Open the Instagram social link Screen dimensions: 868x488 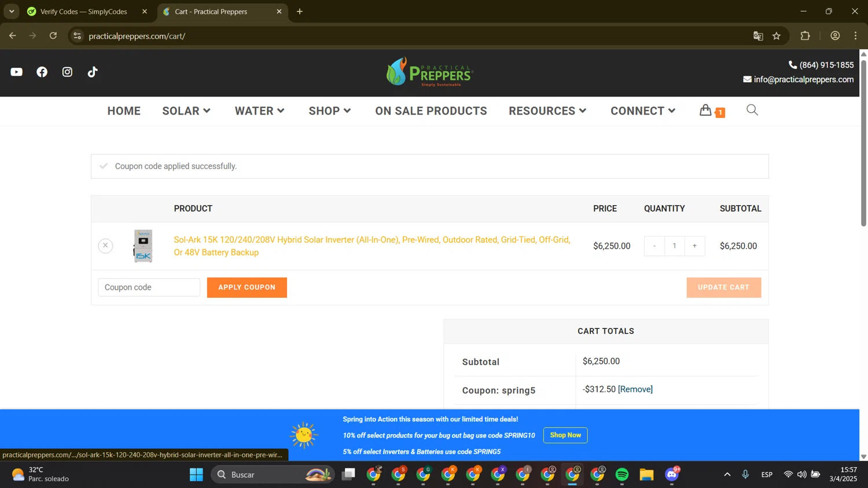(x=67, y=72)
